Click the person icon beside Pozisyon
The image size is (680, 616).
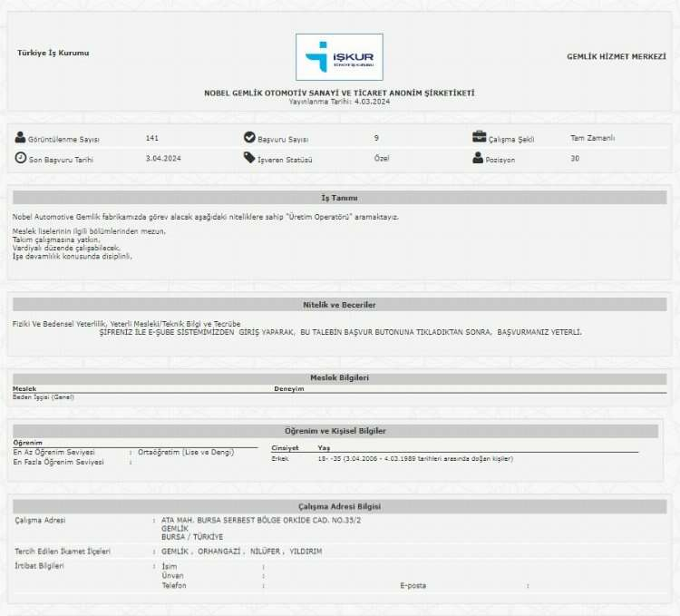point(479,158)
